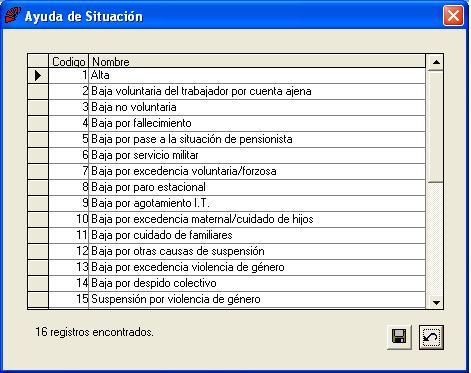Click the scrollbar down arrow
This screenshot has height=373, width=471.
435,302
